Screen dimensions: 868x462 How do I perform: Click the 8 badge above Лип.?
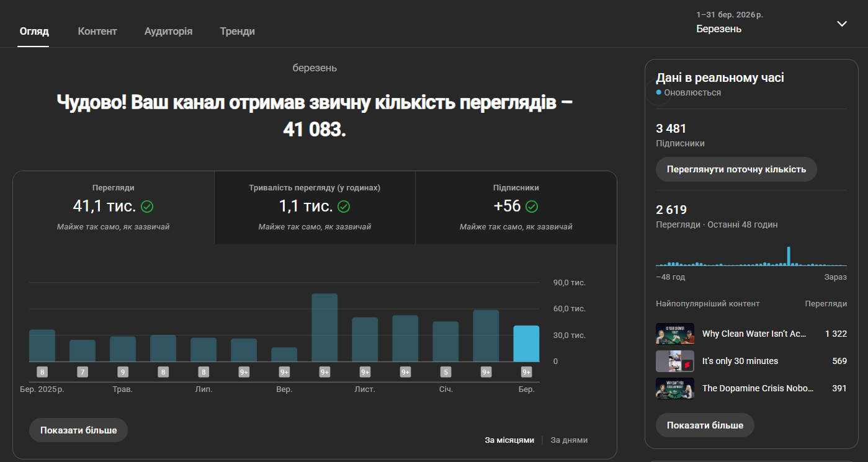click(x=204, y=372)
